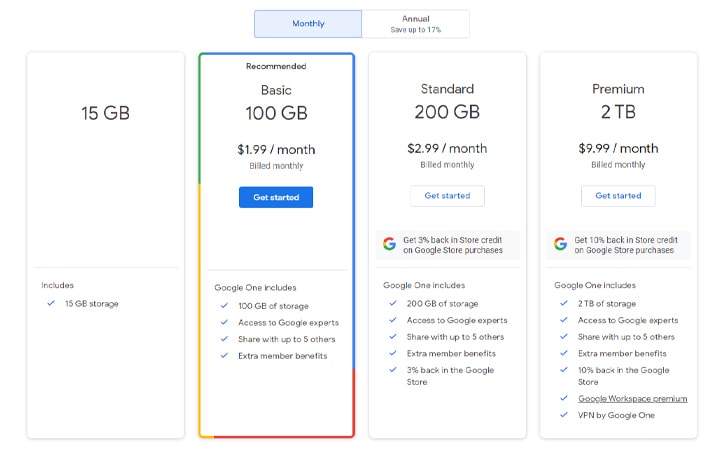
Task: Click the checkmark beside 100 GB of storage
Action: point(224,305)
